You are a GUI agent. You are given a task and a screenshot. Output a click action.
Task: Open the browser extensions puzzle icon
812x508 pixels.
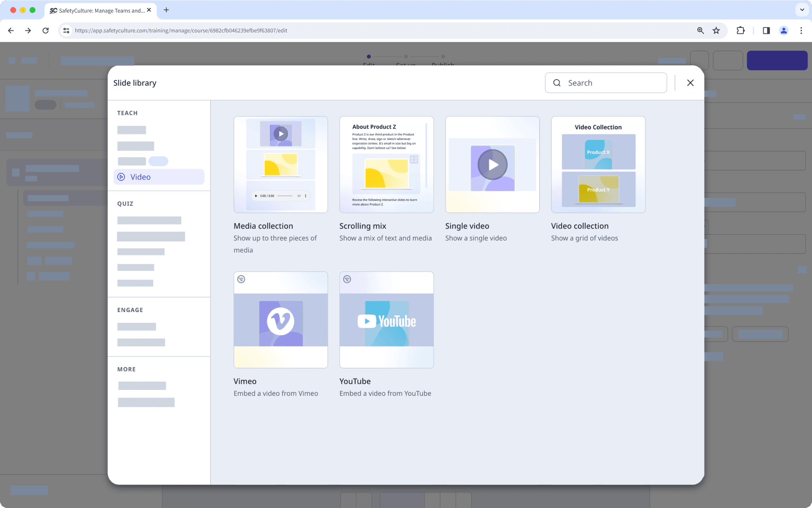tap(740, 30)
